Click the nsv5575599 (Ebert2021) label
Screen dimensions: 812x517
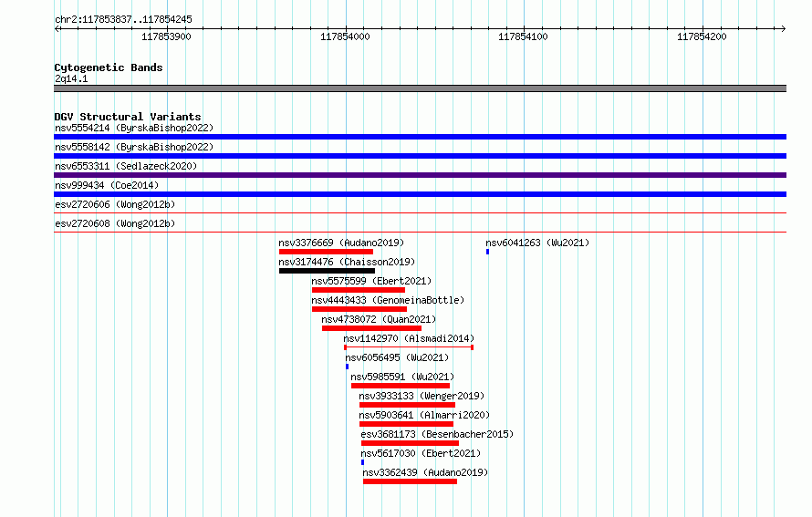pos(371,281)
